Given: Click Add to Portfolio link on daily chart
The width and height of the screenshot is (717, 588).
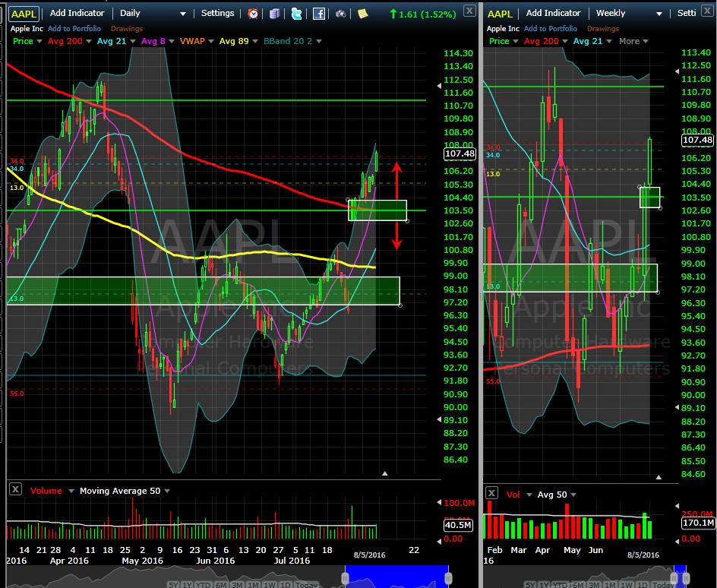Looking at the screenshot, I should pos(74,29).
